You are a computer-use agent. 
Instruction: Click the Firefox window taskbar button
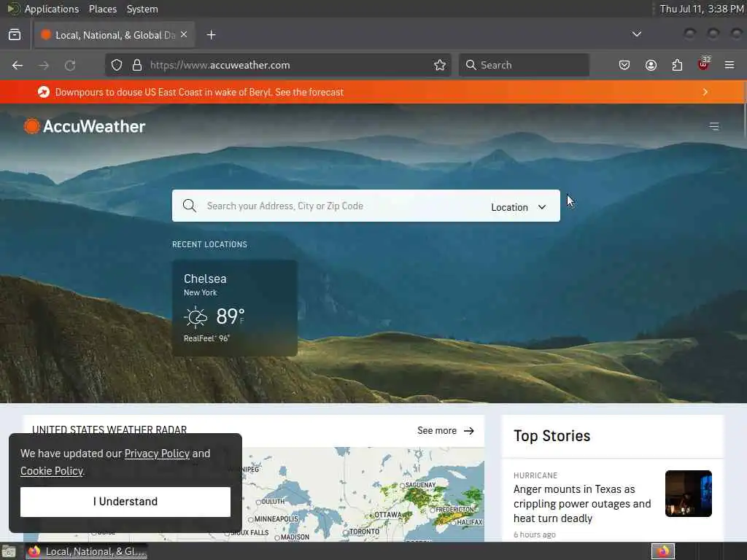(x=86, y=551)
